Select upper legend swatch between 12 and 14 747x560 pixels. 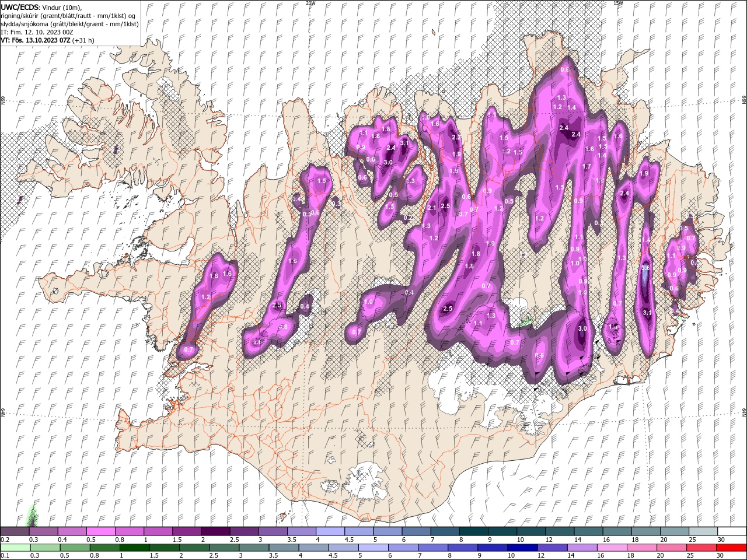pyautogui.click(x=559, y=531)
